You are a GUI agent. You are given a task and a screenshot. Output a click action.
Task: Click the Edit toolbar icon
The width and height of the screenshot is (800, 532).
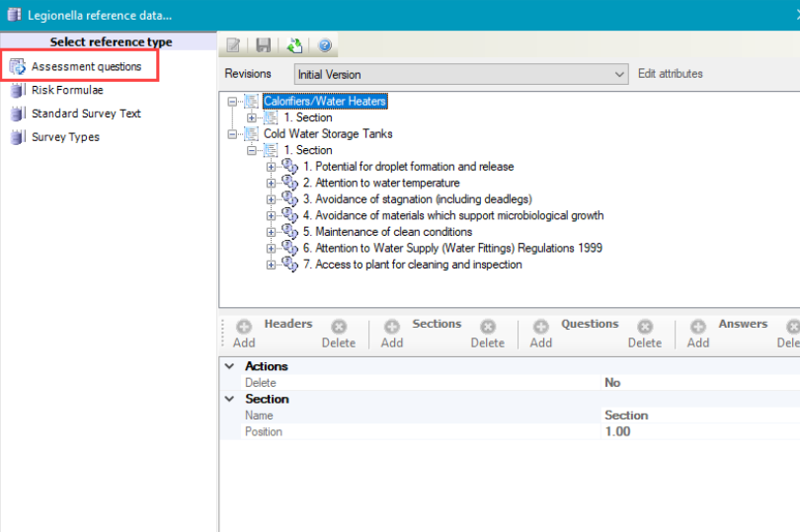[234, 45]
